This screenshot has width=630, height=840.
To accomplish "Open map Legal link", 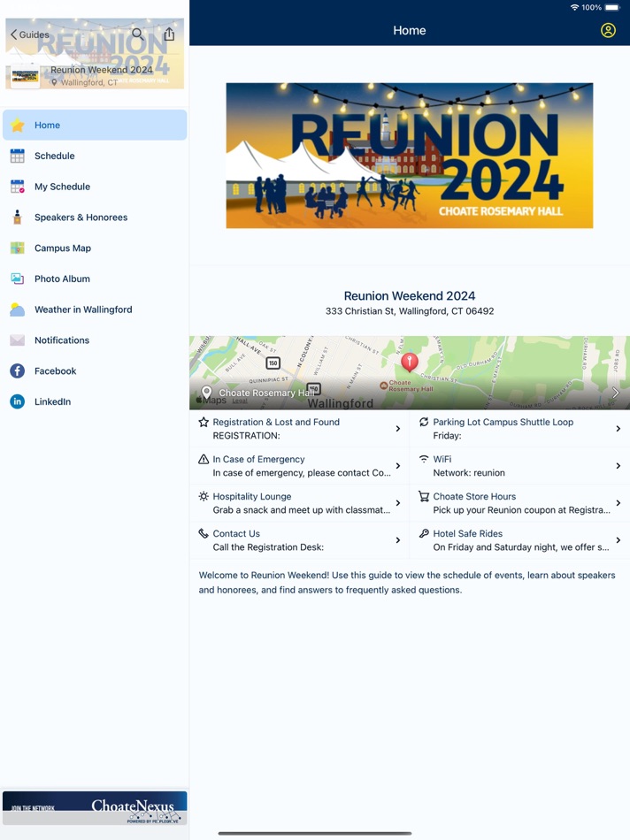I will coord(240,401).
